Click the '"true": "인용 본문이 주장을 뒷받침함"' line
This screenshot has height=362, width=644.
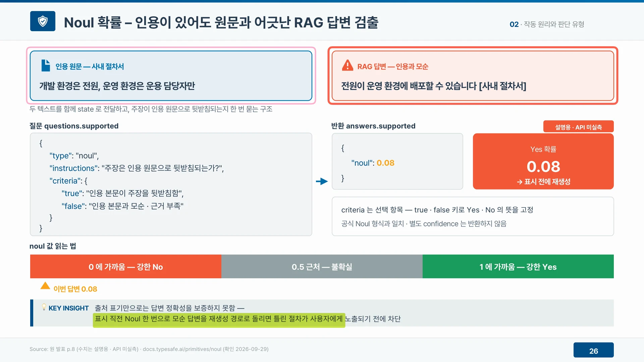(x=122, y=193)
